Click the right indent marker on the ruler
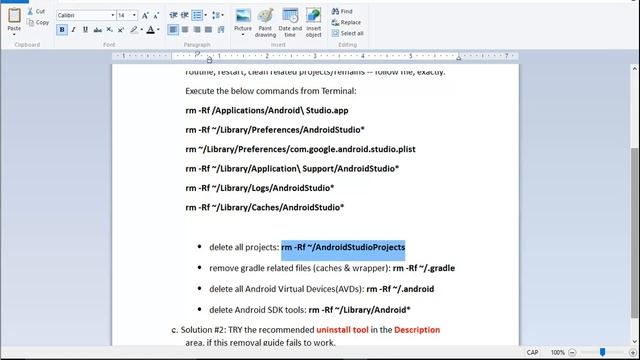The width and height of the screenshot is (640, 360). [x=458, y=58]
